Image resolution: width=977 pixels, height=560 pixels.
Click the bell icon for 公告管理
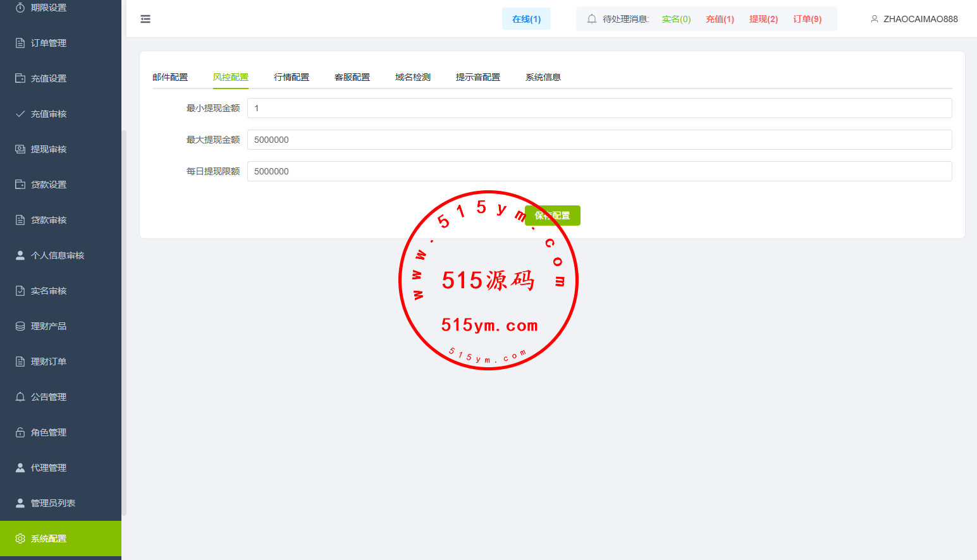[x=20, y=397]
